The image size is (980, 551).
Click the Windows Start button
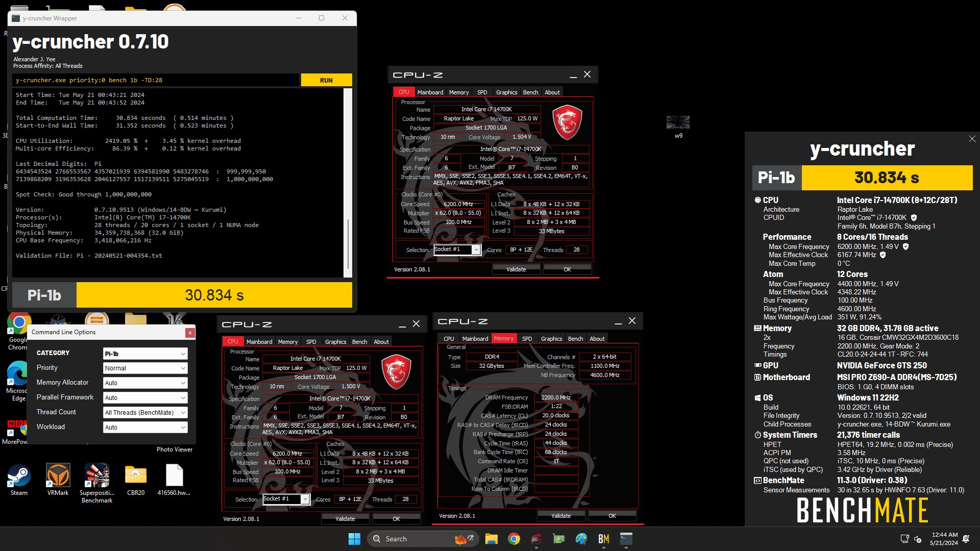[x=354, y=539]
